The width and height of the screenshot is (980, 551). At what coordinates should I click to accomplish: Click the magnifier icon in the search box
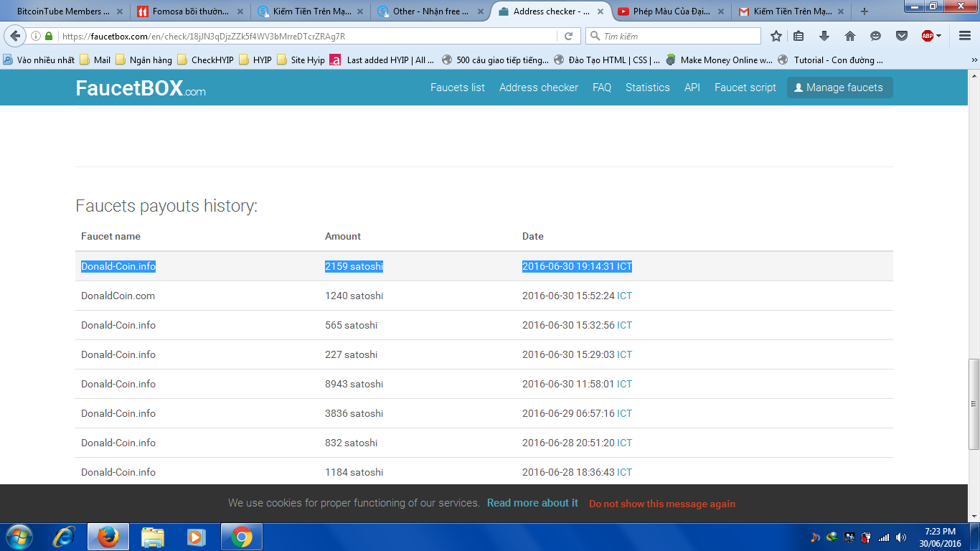(595, 36)
